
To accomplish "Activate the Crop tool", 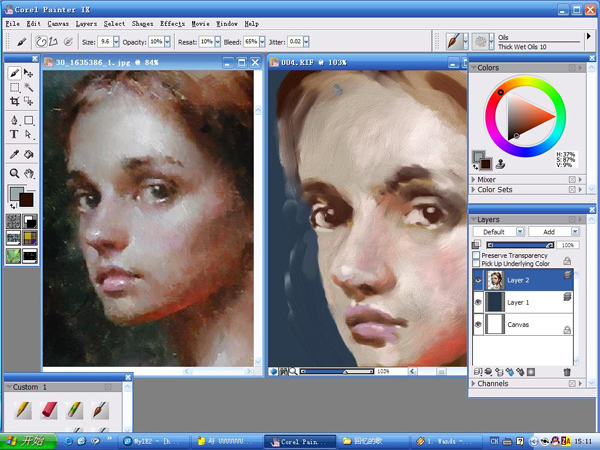I will coord(15,101).
